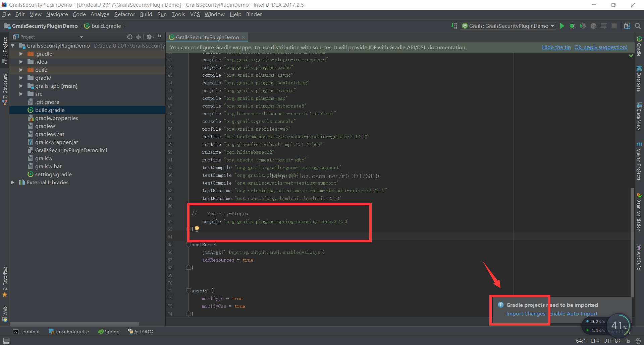Open the Binder menu

[x=254, y=14]
